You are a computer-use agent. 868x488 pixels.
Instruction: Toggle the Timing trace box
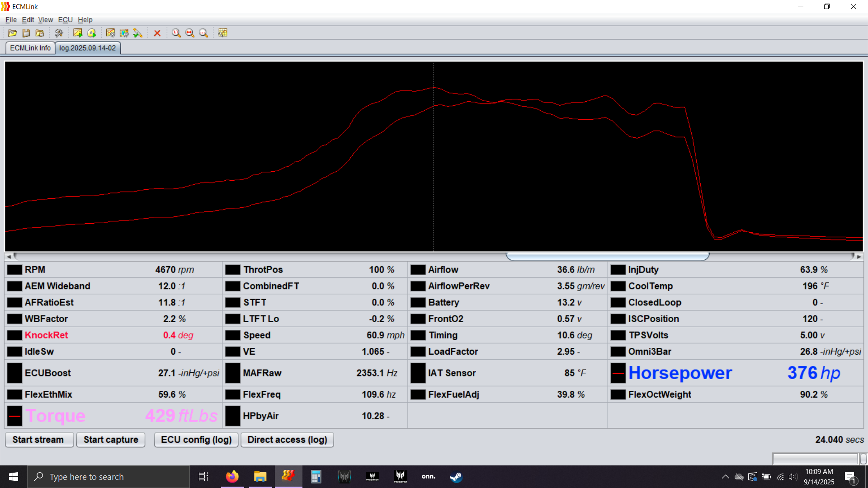(418, 335)
